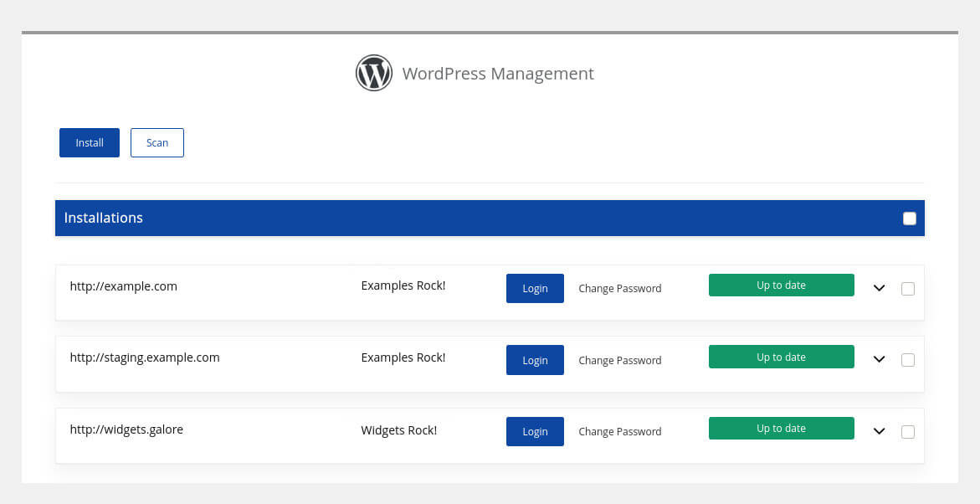Check the box for staging.example.com row
This screenshot has height=504, width=980.
[908, 360]
